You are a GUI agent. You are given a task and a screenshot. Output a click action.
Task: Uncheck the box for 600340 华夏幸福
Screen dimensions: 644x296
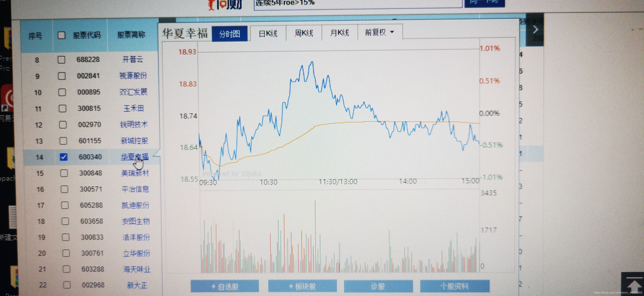point(64,157)
